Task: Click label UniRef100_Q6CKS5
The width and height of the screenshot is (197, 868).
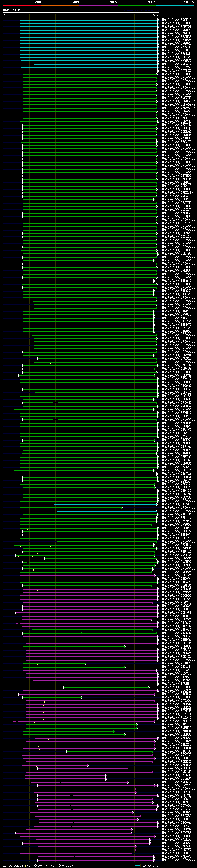Action: pyautogui.click(x=176, y=737)
